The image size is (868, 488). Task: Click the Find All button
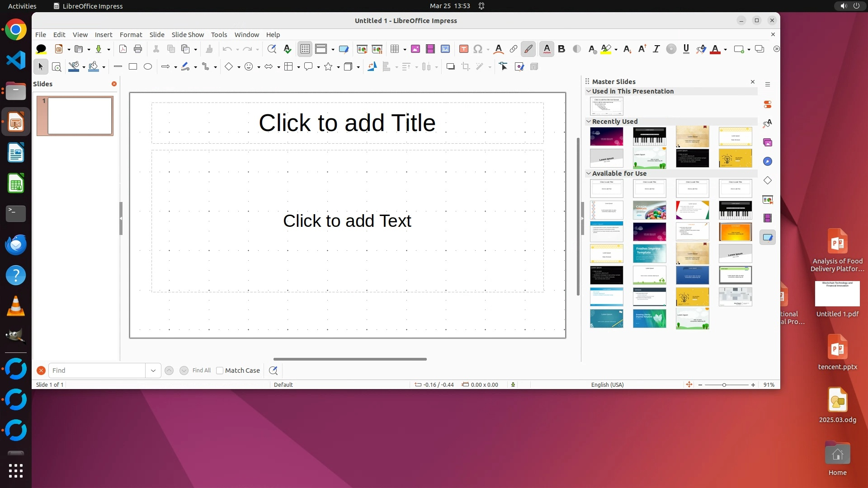(201, 371)
